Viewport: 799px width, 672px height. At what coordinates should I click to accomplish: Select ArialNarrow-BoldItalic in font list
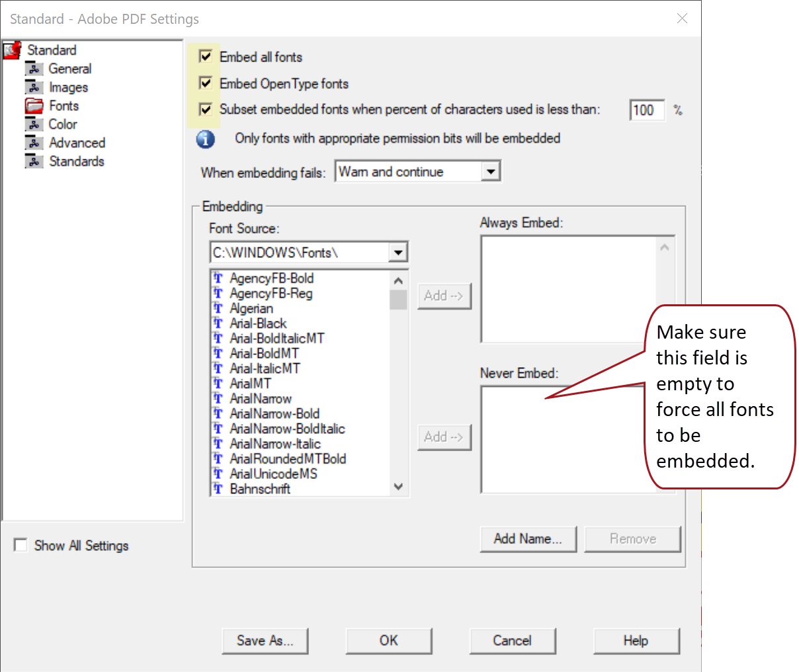point(287,429)
